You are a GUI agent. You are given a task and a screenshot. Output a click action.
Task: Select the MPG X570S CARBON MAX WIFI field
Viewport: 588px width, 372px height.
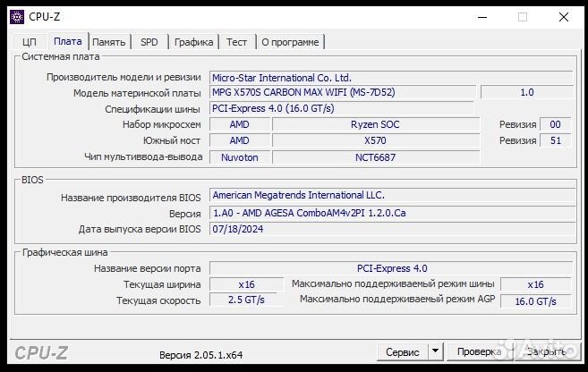[x=343, y=92]
